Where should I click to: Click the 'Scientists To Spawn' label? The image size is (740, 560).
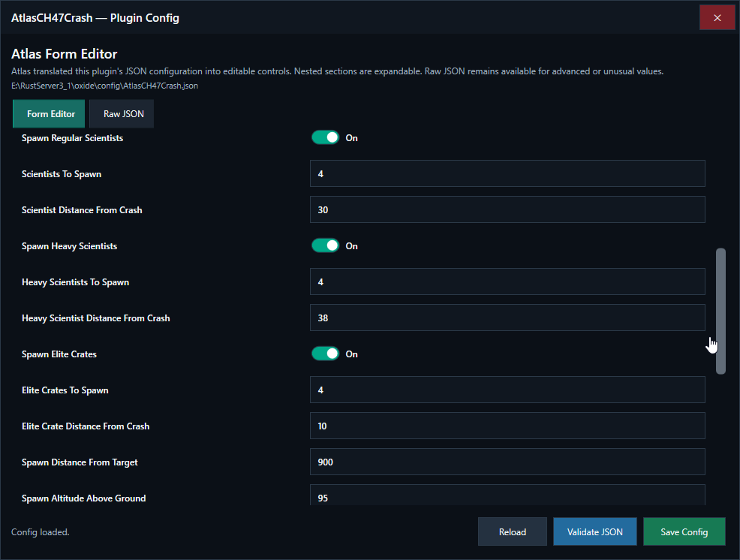pos(62,174)
